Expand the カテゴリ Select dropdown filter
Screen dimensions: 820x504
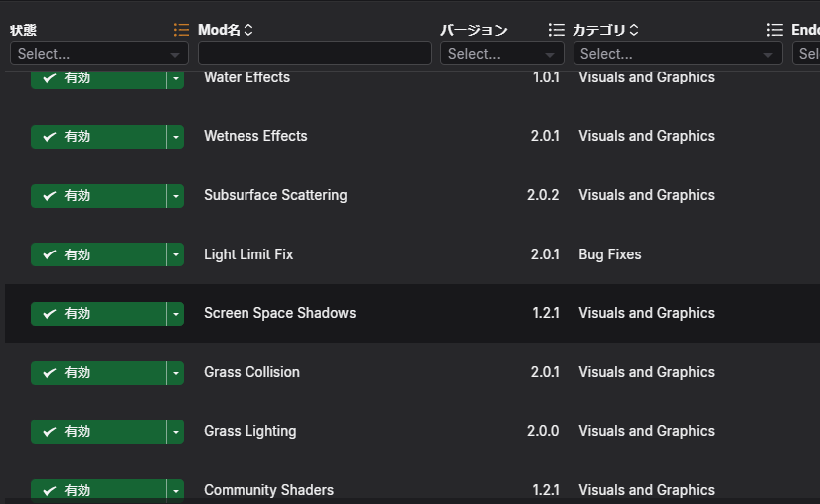(678, 54)
